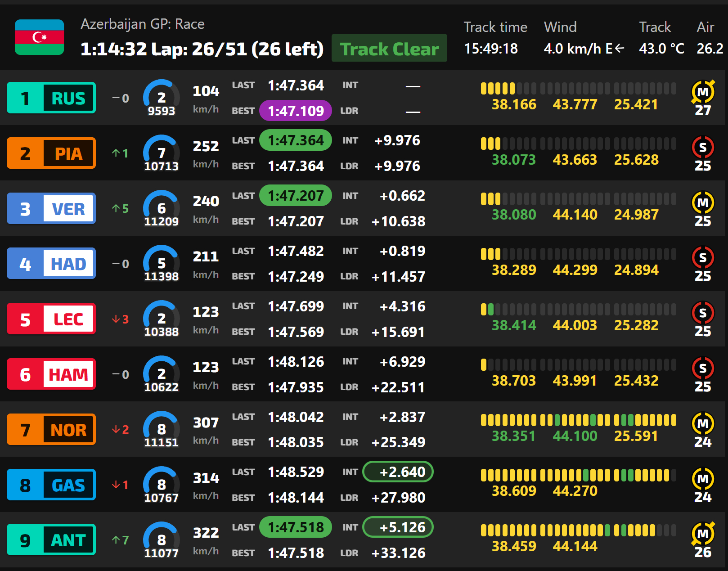Click GAS interval +2.640

point(398,472)
